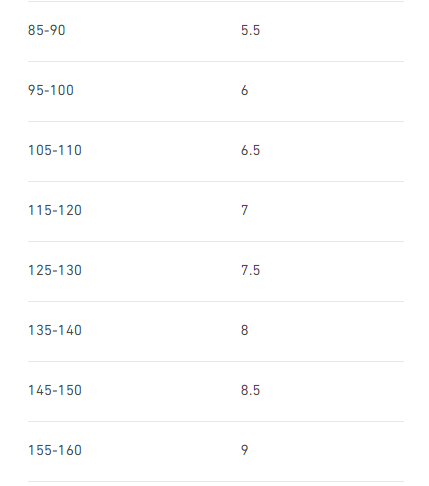
Task: Click the 155-160 range cell
Action: coord(55,450)
